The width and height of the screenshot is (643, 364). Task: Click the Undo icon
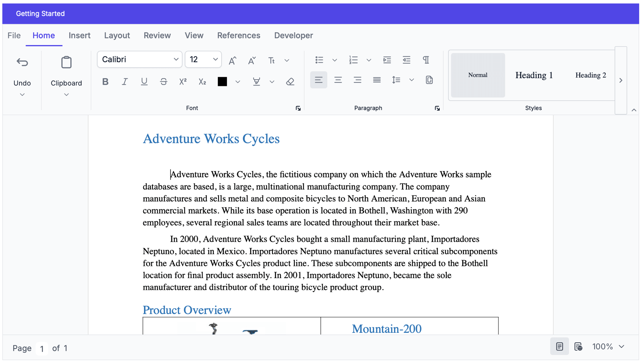[x=22, y=62]
